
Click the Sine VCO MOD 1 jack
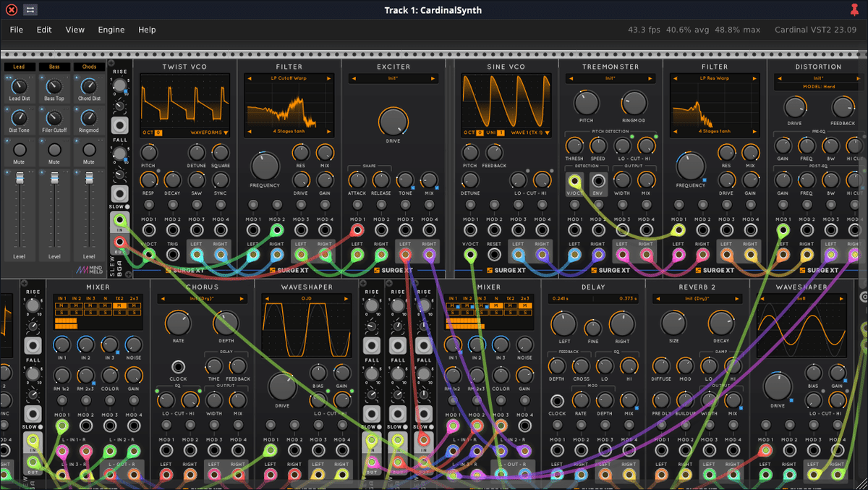click(x=470, y=230)
